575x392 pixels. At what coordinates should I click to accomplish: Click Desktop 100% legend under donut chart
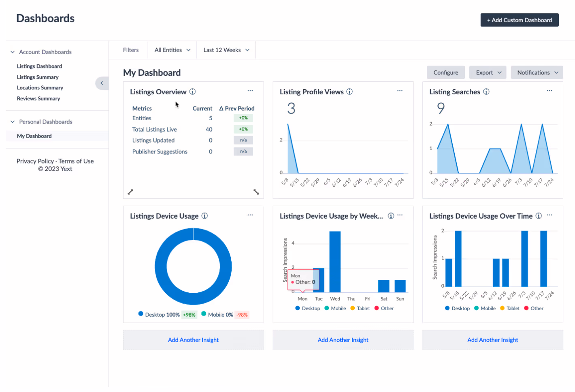click(x=159, y=314)
